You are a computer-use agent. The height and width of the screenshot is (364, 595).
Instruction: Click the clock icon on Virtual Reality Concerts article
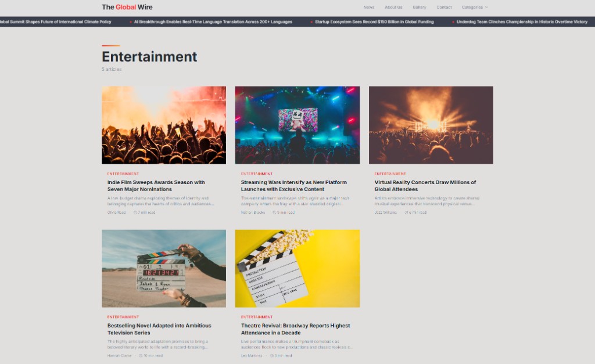click(x=407, y=212)
